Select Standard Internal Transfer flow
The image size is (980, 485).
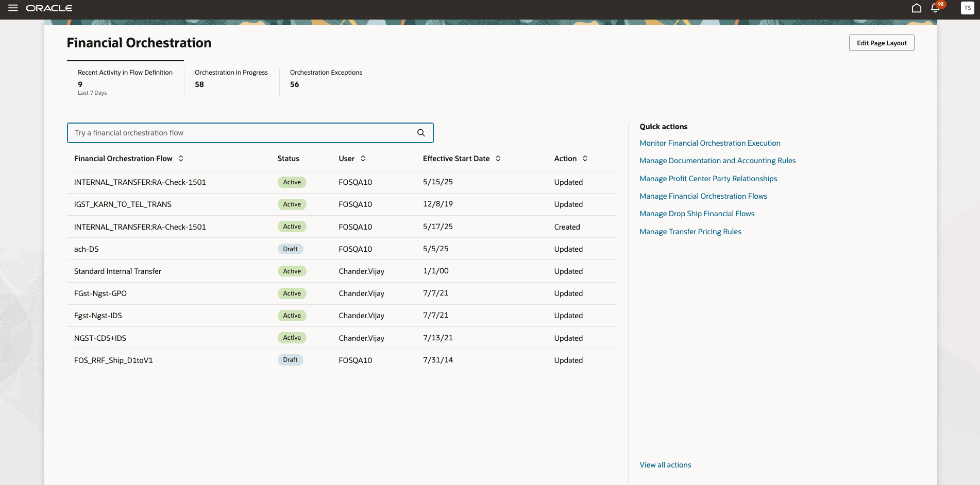(x=117, y=271)
